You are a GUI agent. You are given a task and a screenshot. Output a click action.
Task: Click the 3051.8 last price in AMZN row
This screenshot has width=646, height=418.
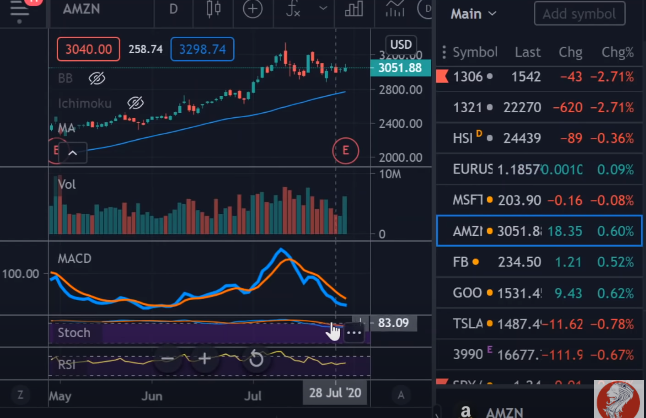(x=519, y=231)
